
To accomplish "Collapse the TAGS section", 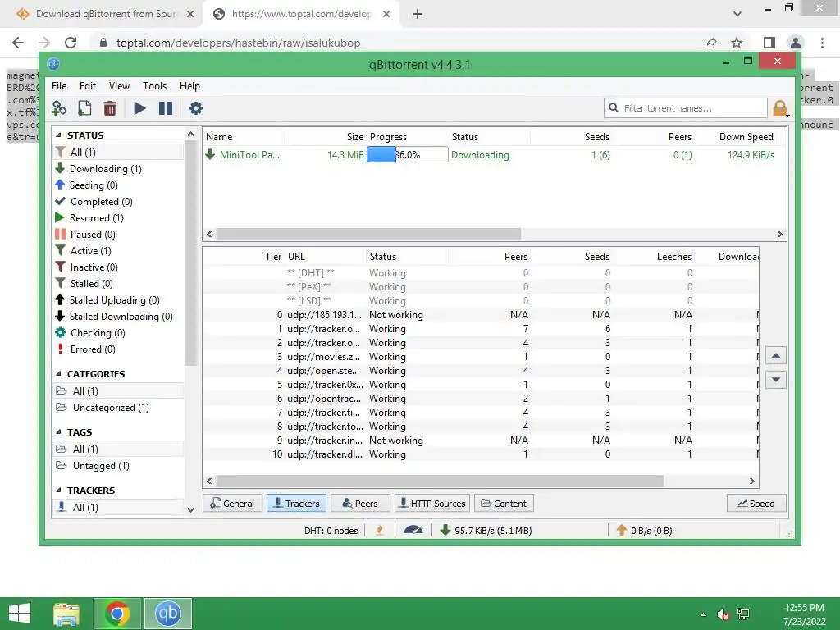I will 58,432.
